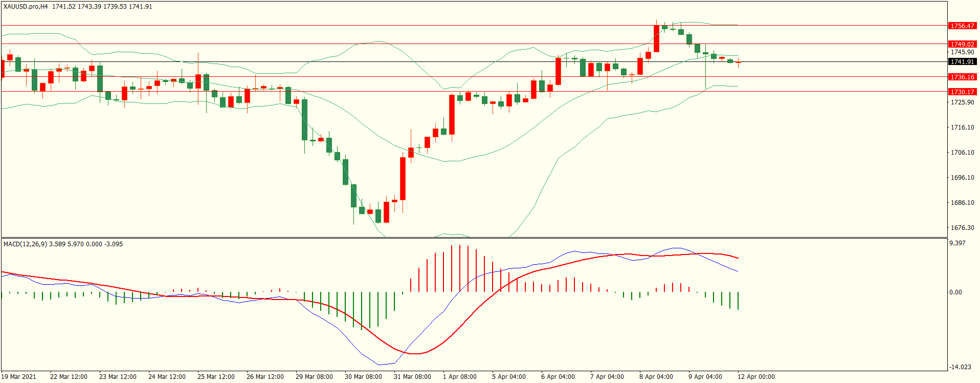Pick the 12 Apr 00:00 time label
Image resolution: width=980 pixels, height=383 pixels.
[x=755, y=377]
